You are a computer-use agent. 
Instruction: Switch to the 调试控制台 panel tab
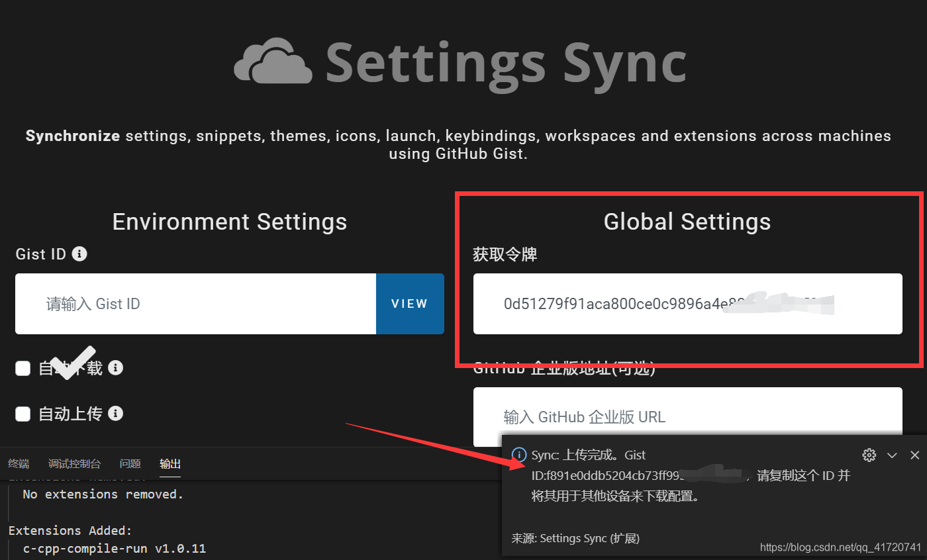coord(75,464)
